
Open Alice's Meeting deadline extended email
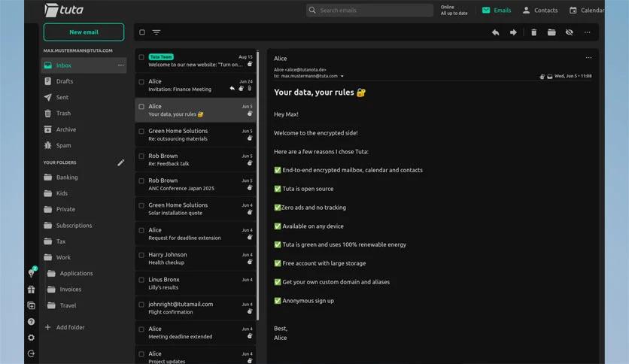coord(196,332)
